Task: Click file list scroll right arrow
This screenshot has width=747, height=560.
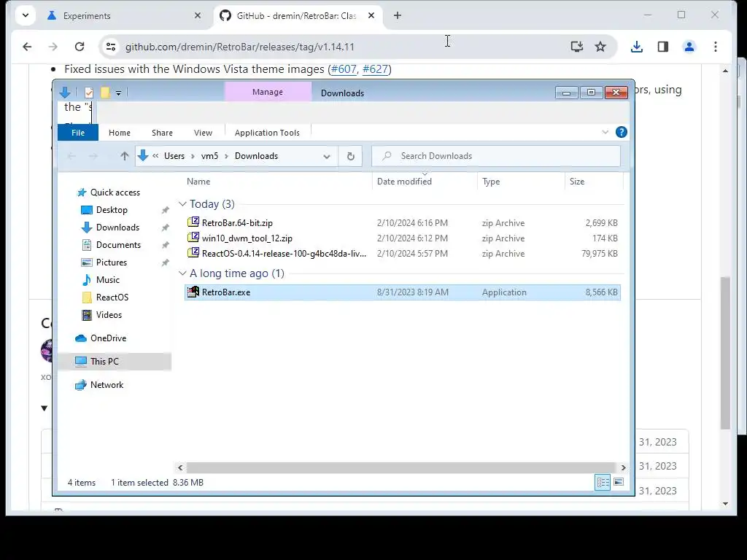Action: (623, 467)
